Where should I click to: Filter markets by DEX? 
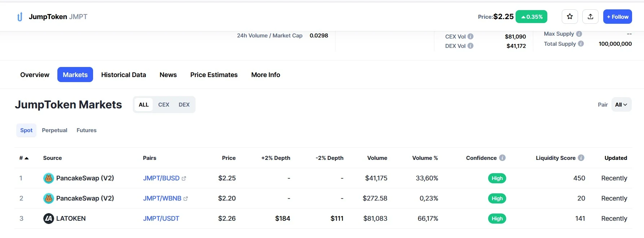click(184, 104)
